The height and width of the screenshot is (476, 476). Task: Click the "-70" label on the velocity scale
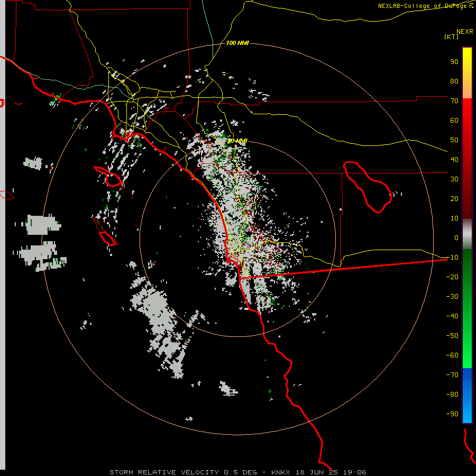(x=452, y=375)
